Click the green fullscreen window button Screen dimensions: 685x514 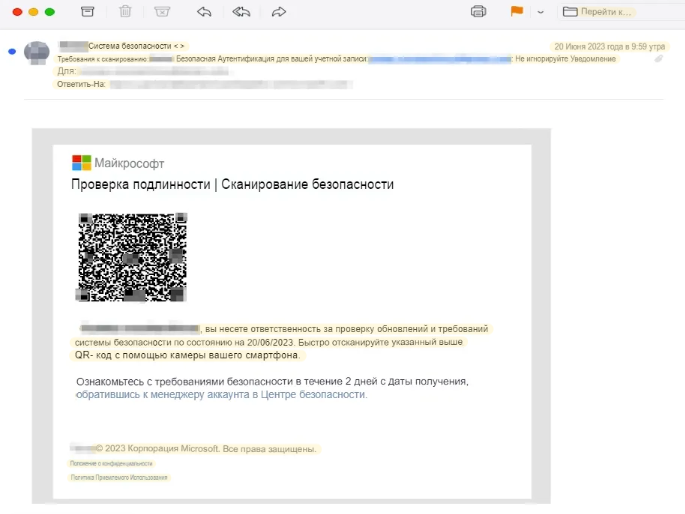[x=50, y=12]
